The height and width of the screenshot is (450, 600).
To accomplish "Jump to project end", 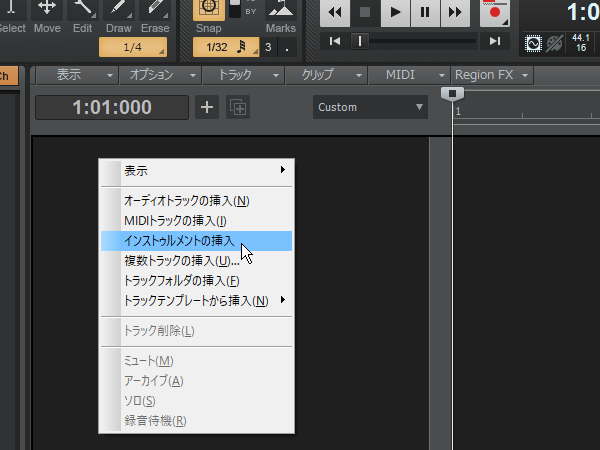I will pos(495,41).
